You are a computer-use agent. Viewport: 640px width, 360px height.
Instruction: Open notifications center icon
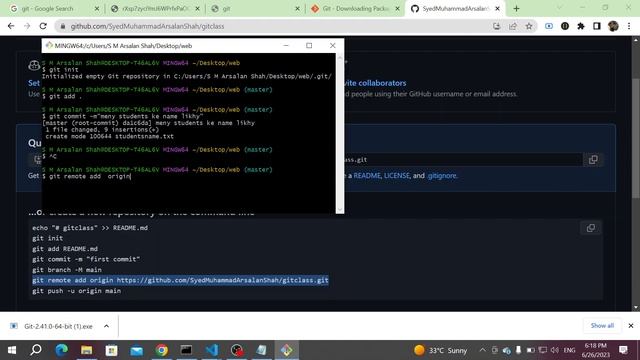[x=623, y=350]
